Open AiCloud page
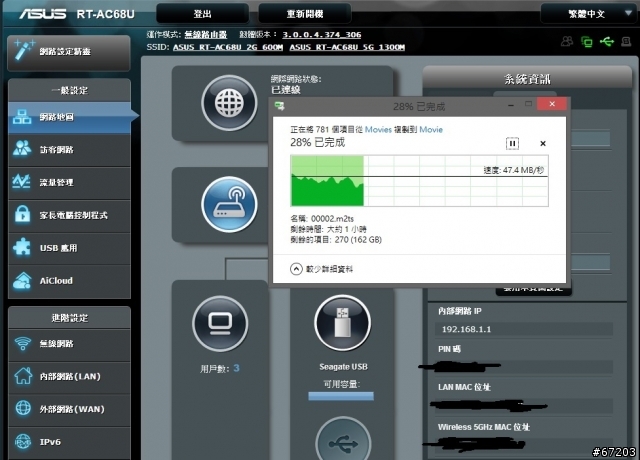This screenshot has height=460, width=640. coord(69,281)
